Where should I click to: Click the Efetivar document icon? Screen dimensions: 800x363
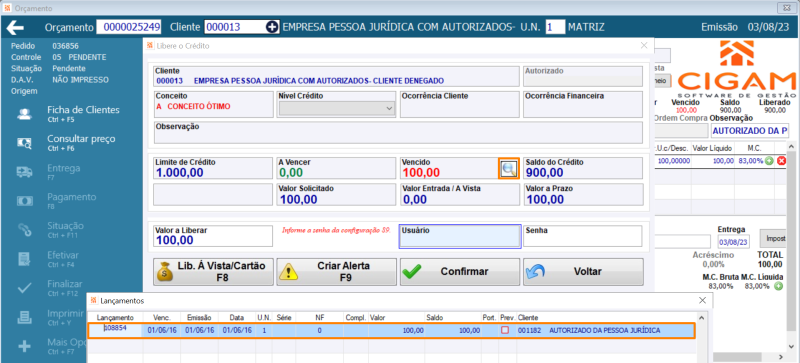point(24,259)
